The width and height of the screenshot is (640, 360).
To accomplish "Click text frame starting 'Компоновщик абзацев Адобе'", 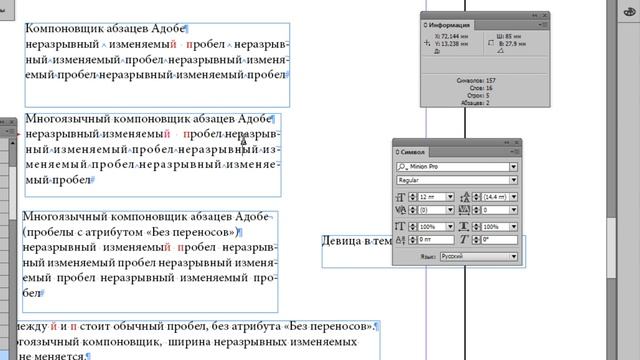I will [157, 65].
